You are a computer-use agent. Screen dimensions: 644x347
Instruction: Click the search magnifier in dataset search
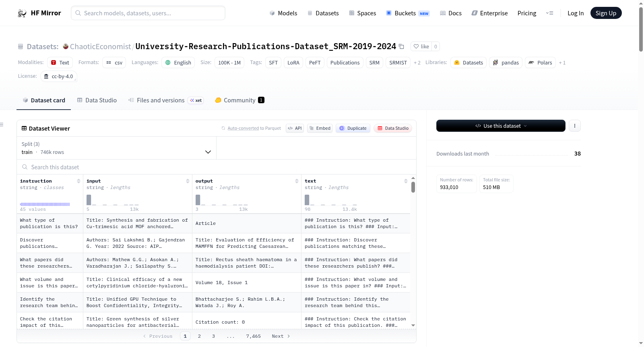(25, 167)
